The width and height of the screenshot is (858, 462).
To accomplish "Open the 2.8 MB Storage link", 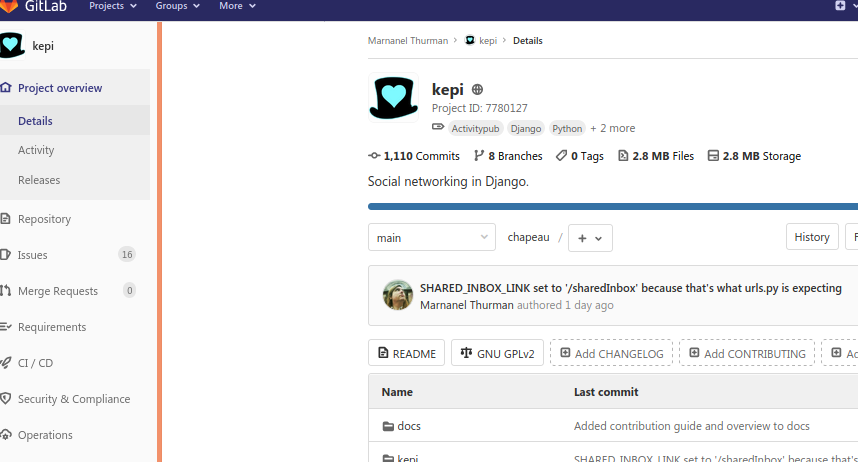I will tap(754, 156).
